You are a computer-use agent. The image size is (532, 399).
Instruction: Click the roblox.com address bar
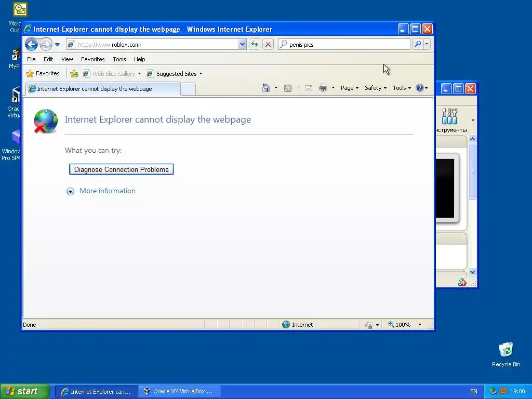[x=153, y=45]
